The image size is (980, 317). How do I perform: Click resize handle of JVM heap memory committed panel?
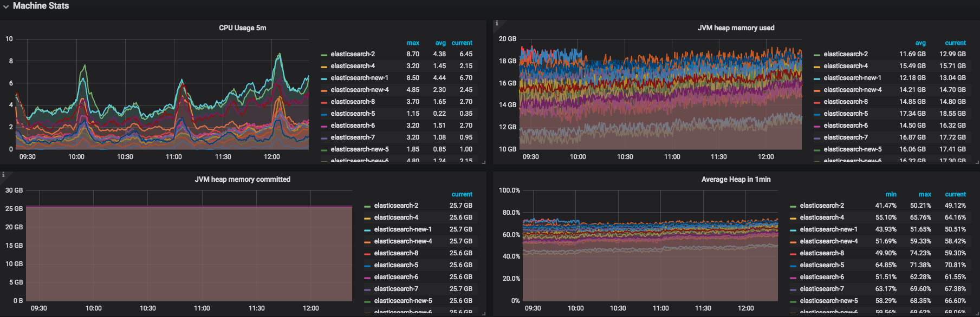[x=483, y=313]
